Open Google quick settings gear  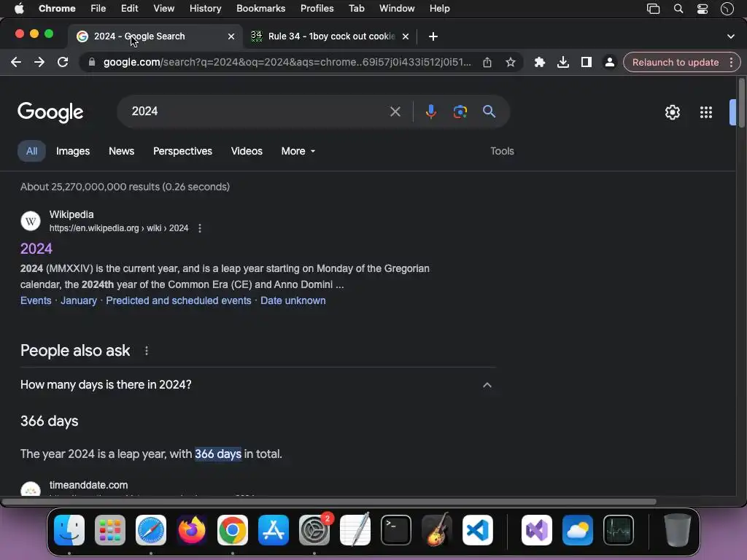[x=672, y=112]
